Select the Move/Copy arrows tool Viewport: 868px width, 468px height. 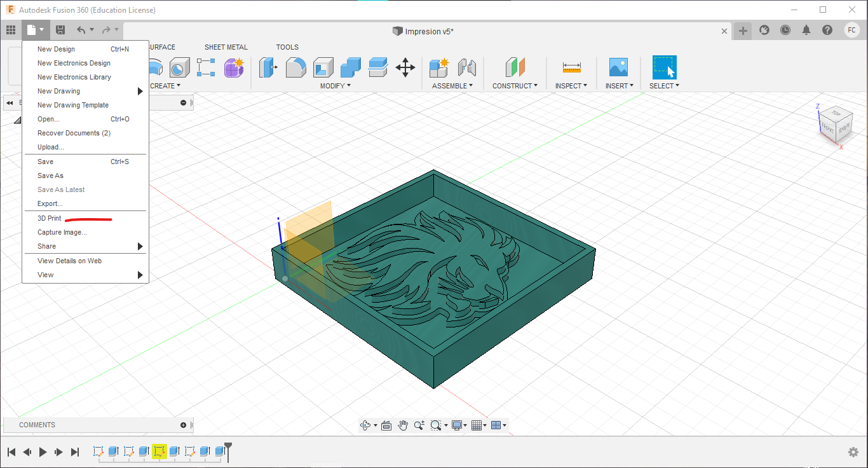point(405,67)
